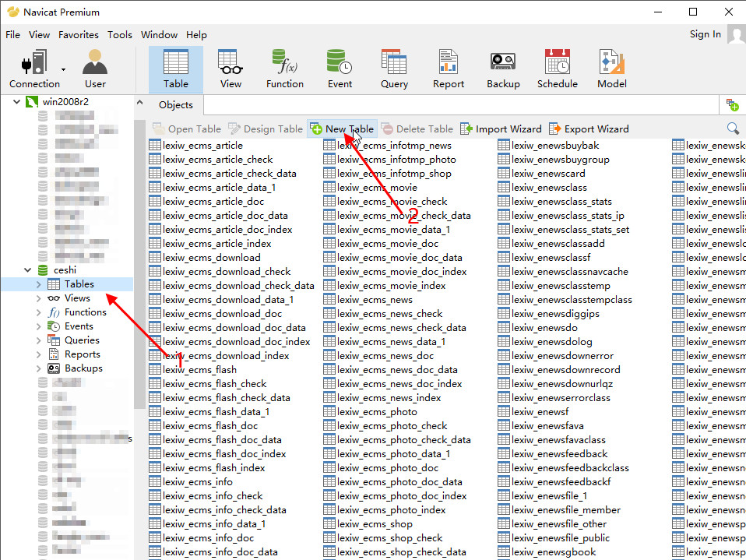Open the View menu
This screenshot has width=746, height=560.
click(x=39, y=35)
